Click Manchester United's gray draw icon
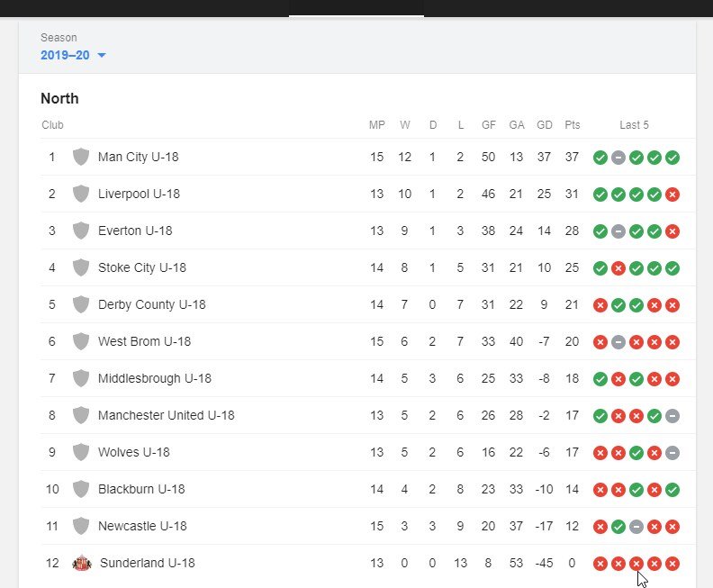The image size is (713, 588). coord(672,416)
